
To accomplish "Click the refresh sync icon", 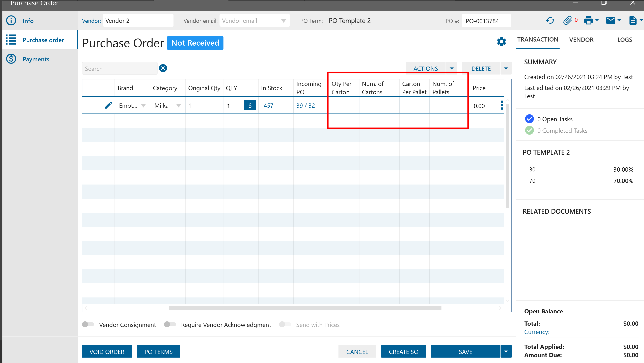I will pyautogui.click(x=550, y=21).
